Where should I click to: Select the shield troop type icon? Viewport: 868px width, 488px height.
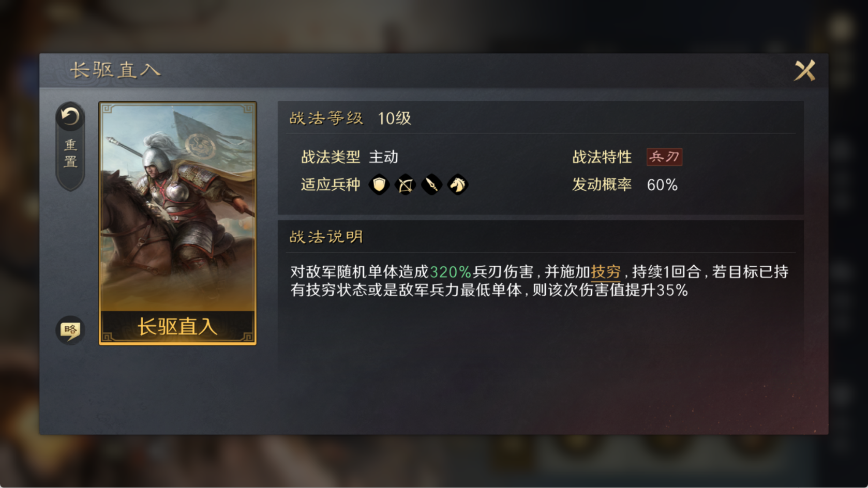[x=379, y=185]
